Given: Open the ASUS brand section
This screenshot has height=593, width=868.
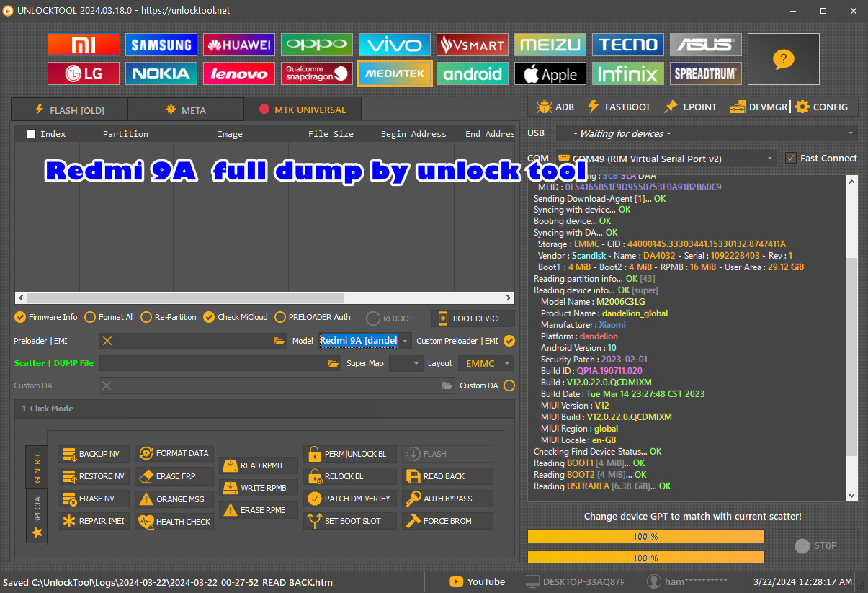Looking at the screenshot, I should tap(706, 45).
